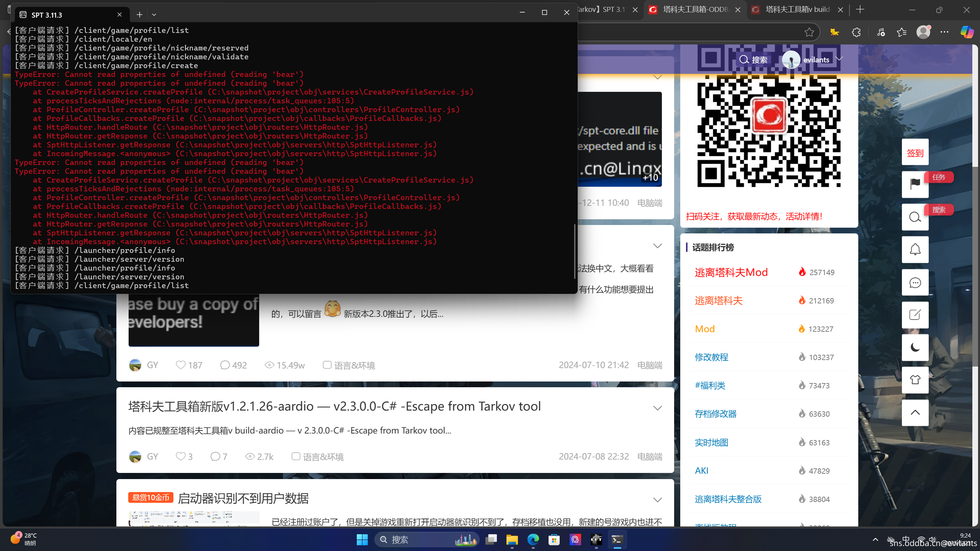Open the 492 comments icon
Image resolution: width=980 pixels, height=551 pixels.
225,365
